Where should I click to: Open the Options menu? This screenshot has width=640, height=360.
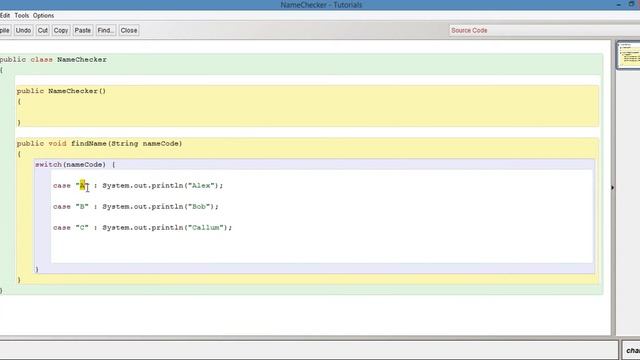pyautogui.click(x=43, y=16)
